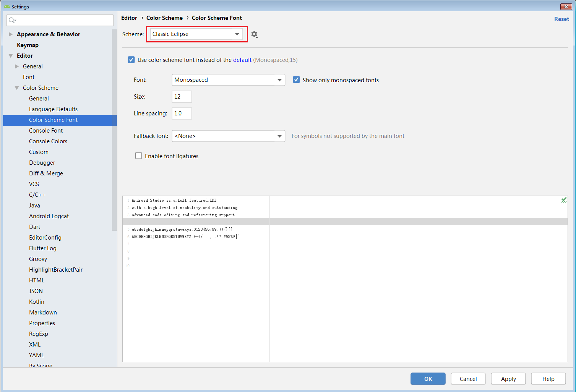Collapse the Color Scheme tree node
576x392 pixels.
pos(17,88)
